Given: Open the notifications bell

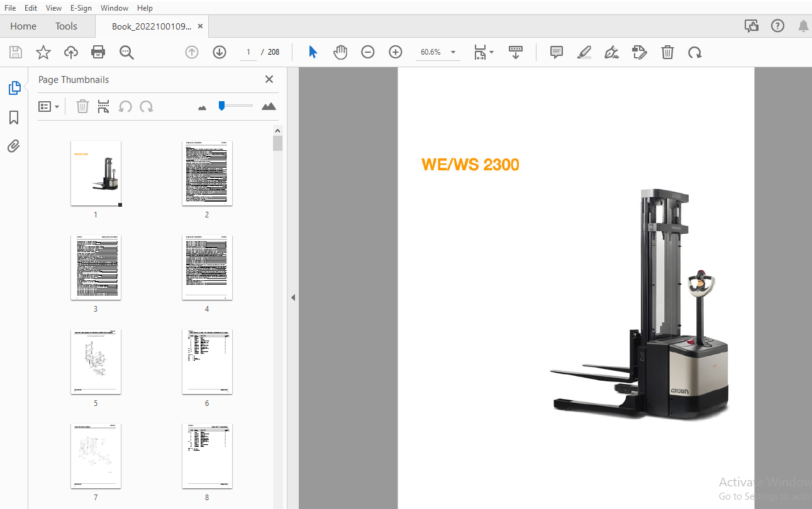Looking at the screenshot, I should tap(804, 26).
